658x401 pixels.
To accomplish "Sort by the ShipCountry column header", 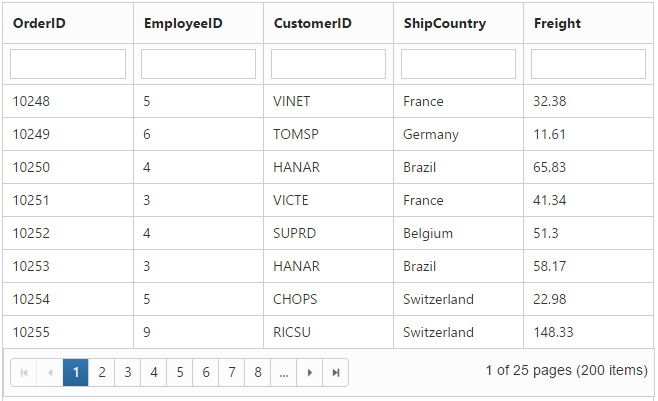I will (x=444, y=23).
